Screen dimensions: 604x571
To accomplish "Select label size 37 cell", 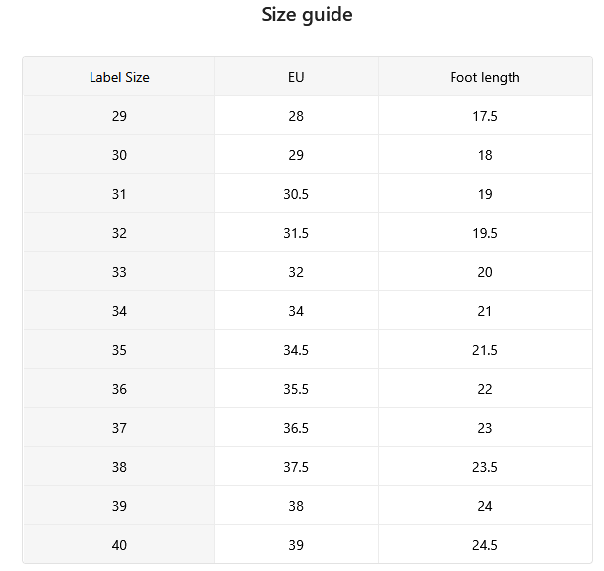I will [119, 428].
